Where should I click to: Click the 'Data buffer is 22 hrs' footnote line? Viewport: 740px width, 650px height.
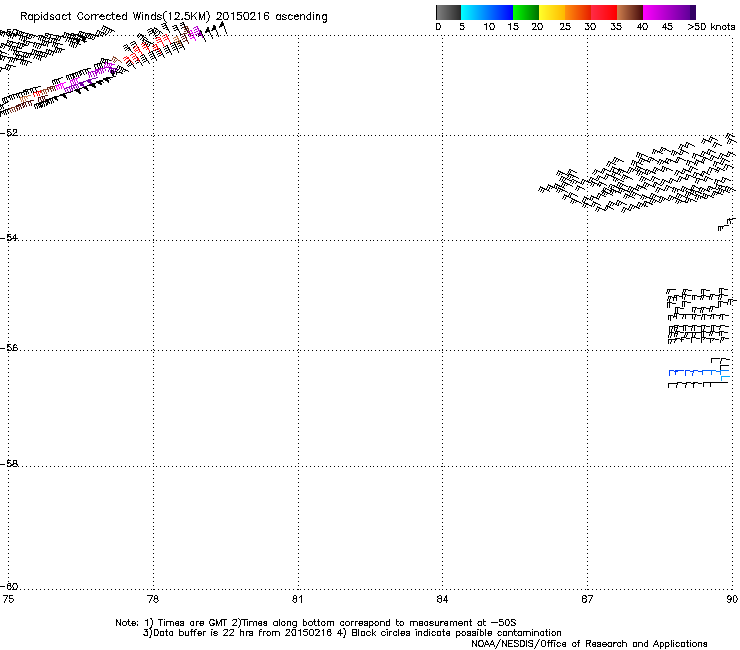point(352,633)
